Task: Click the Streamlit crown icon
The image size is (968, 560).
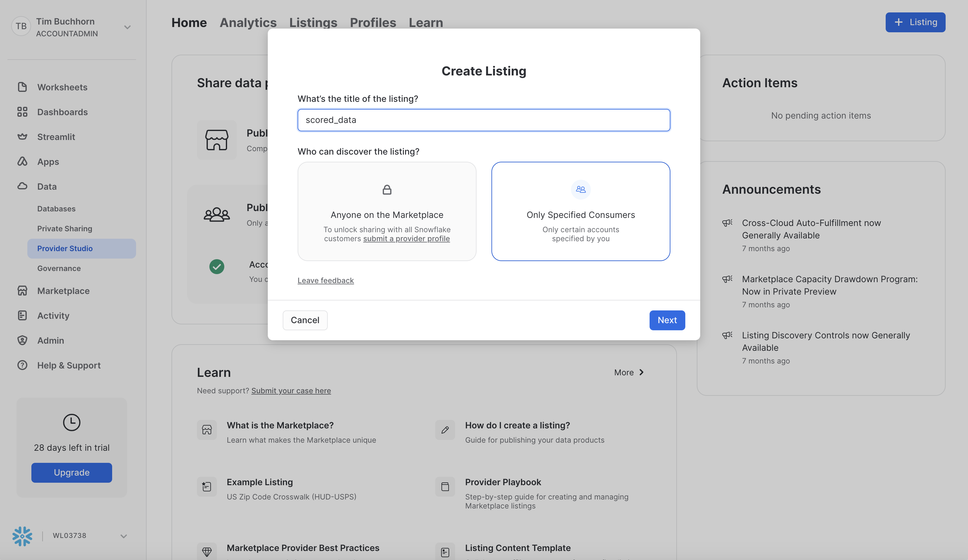Action: click(x=22, y=137)
